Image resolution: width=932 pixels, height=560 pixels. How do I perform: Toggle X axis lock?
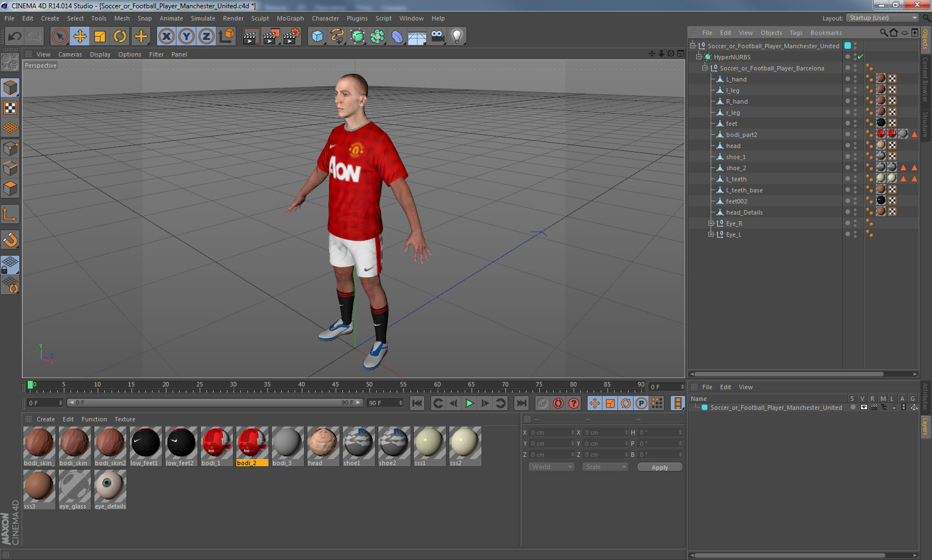166,37
